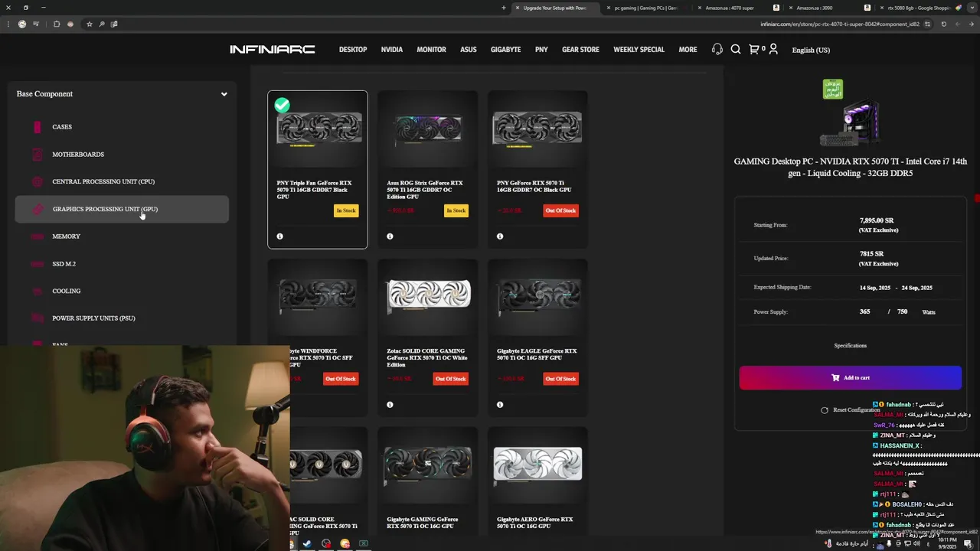Click the zoom magnifier in the address bar

pyautogui.click(x=102, y=24)
